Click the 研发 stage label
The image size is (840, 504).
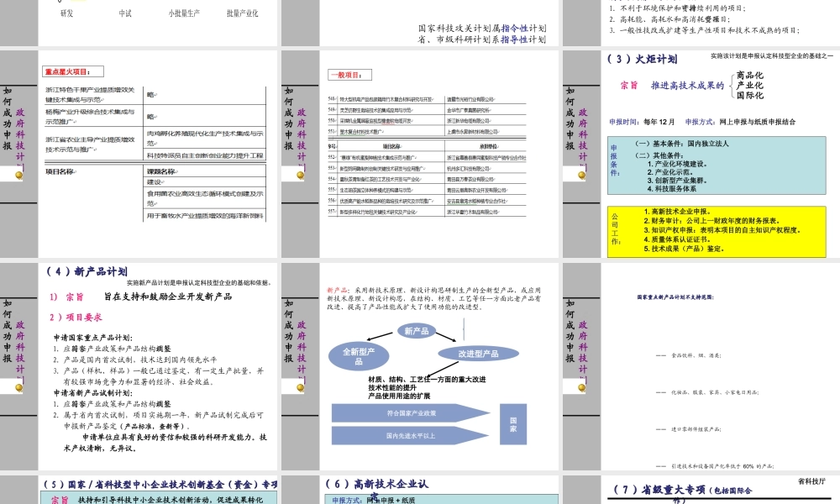coord(67,13)
